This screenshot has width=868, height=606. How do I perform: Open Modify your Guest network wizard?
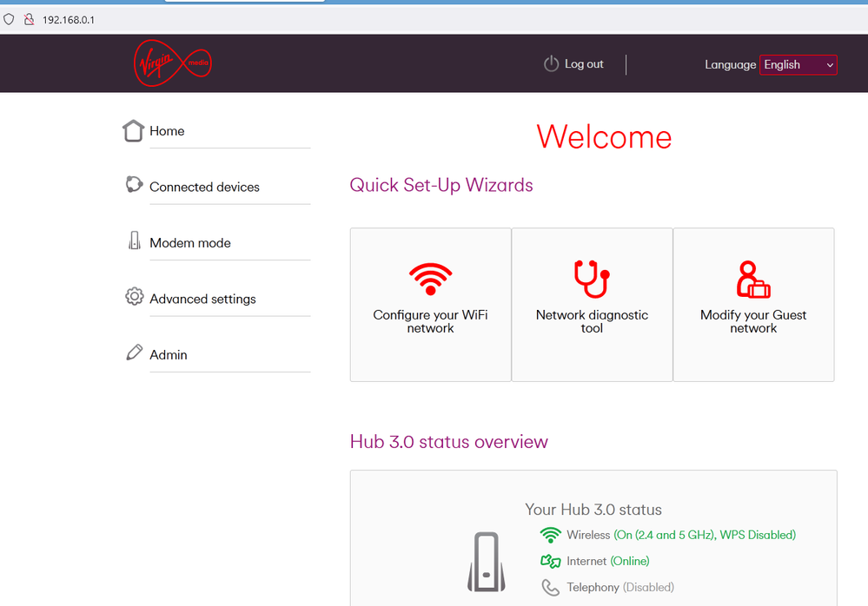coord(753,305)
